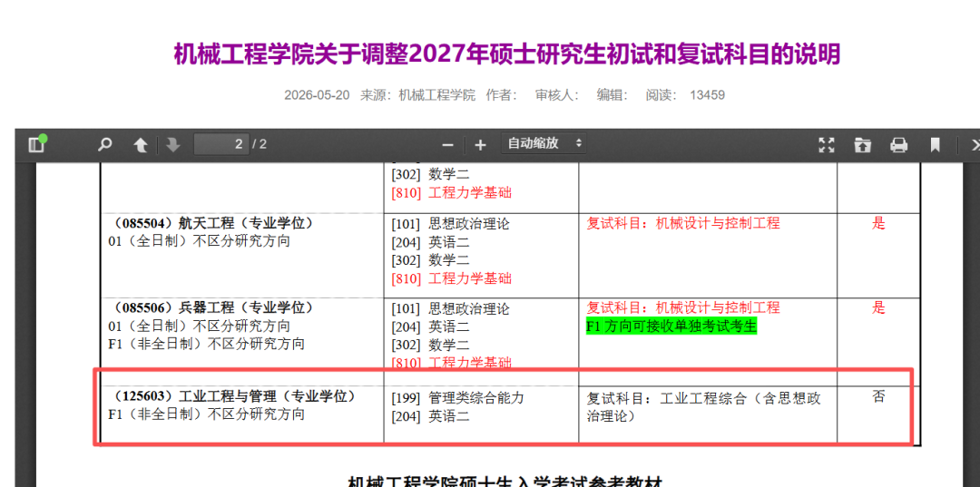The image size is (980, 487).
Task: Click the bookmark current view icon
Action: [x=935, y=145]
